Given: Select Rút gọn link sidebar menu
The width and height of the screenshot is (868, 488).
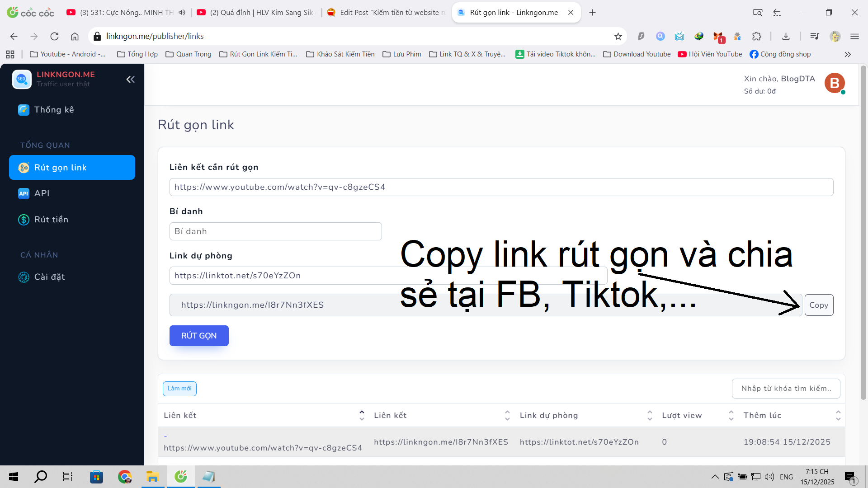Looking at the screenshot, I should (x=72, y=168).
